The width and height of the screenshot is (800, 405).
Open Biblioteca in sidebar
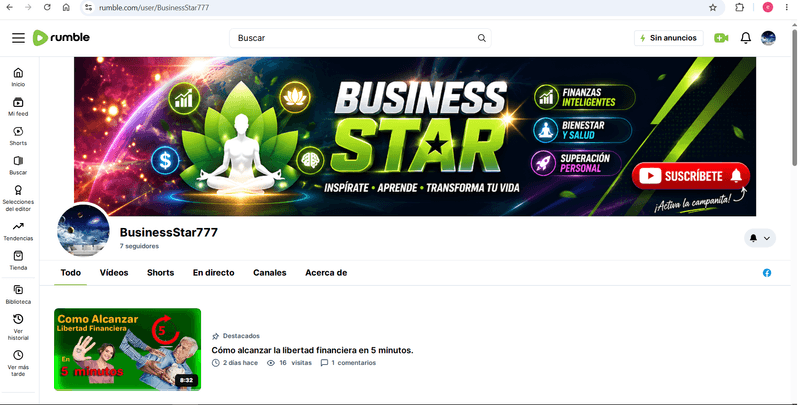18,294
